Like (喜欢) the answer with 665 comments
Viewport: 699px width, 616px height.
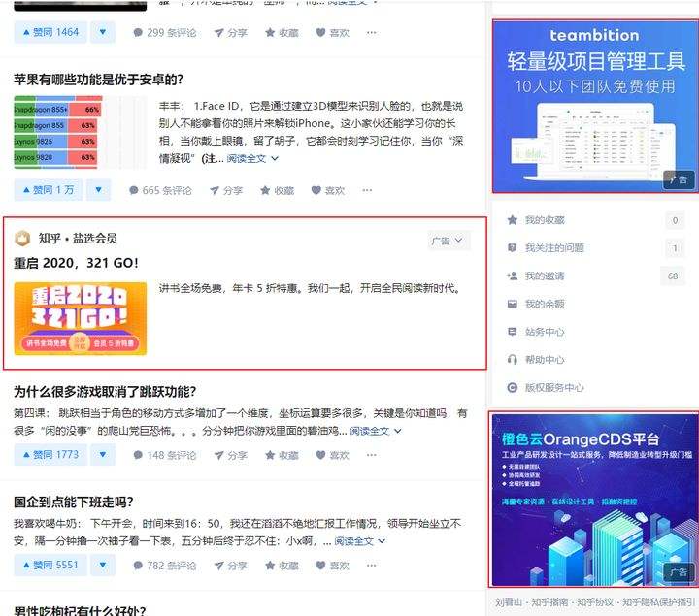(x=328, y=190)
